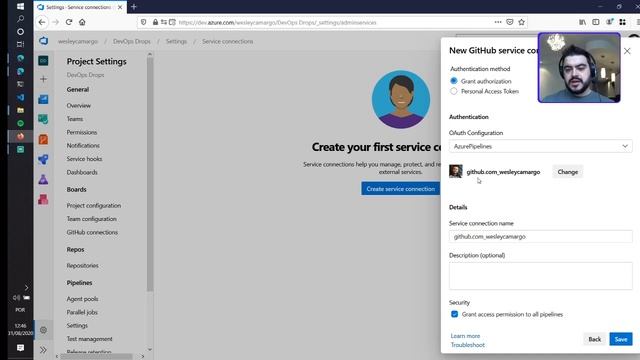This screenshot has width=640, height=360.
Task: Reload the page with refresh icon
Action: (x=69, y=22)
